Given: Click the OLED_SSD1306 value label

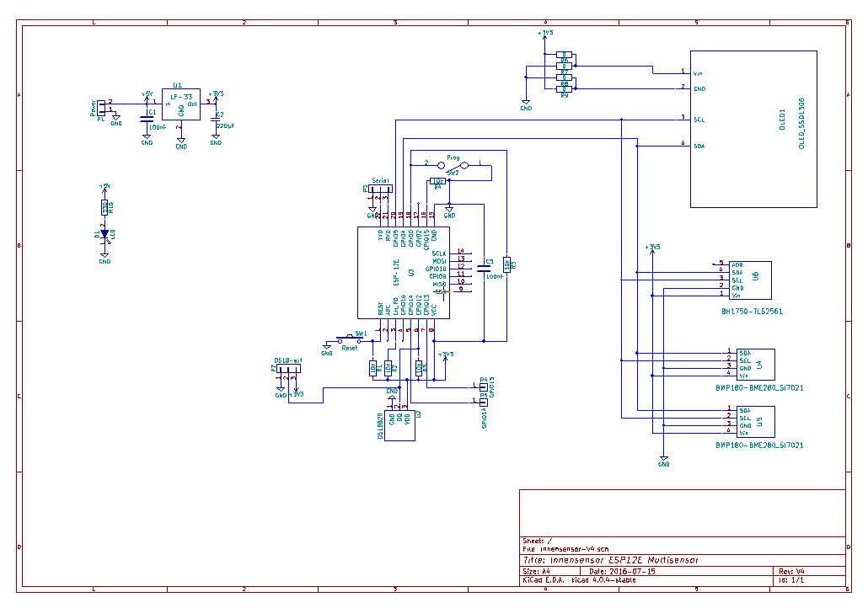Looking at the screenshot, I should (x=801, y=124).
